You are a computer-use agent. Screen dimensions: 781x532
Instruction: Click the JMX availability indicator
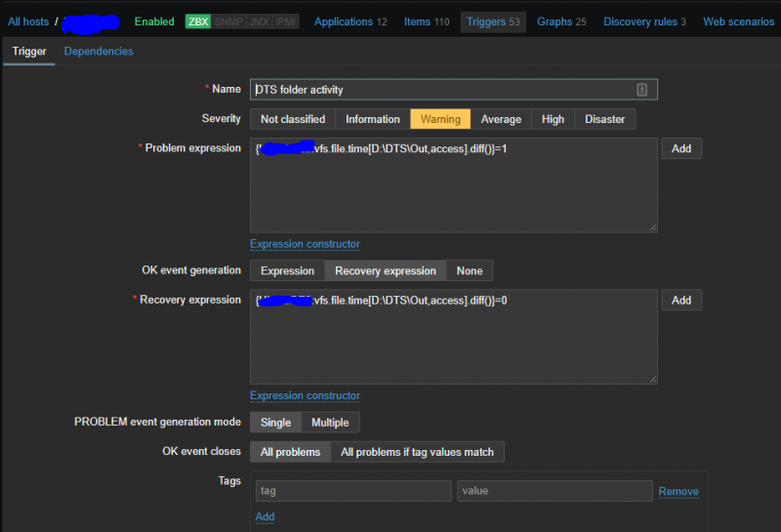click(x=259, y=21)
